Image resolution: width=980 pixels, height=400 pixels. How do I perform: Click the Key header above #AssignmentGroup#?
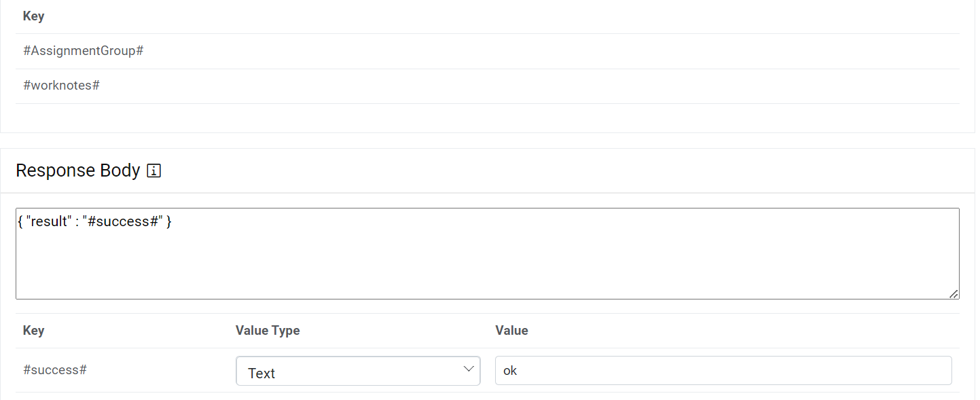click(33, 16)
